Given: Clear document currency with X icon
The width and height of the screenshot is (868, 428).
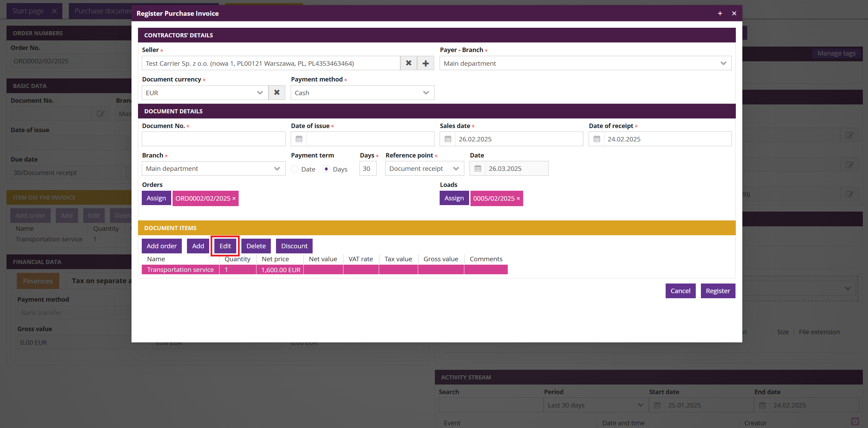Looking at the screenshot, I should click(277, 93).
